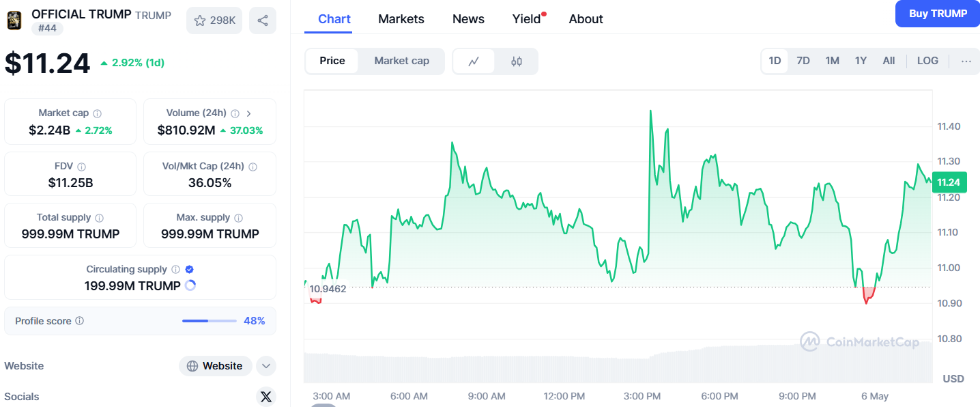The image size is (980, 407).
Task: Set chart range to 1M
Action: pyautogui.click(x=832, y=61)
